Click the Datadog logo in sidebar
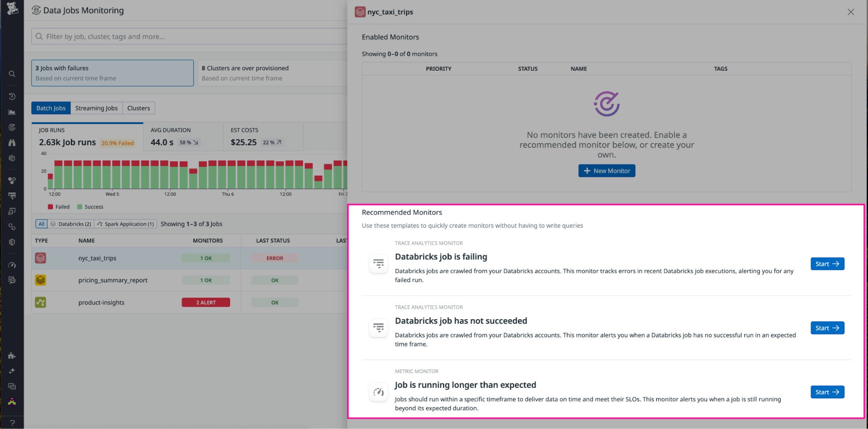868x429 pixels. [12, 9]
